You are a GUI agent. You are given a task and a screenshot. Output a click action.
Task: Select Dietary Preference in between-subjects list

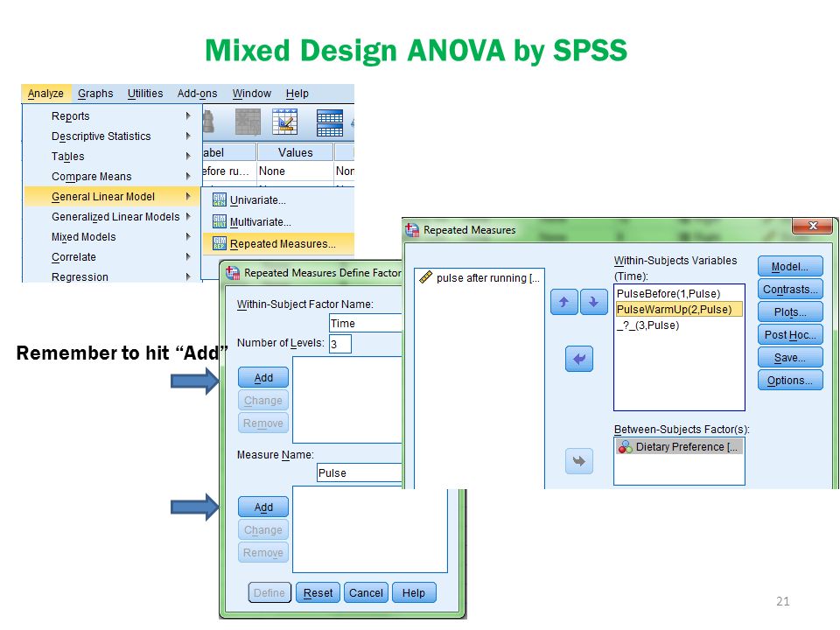tap(679, 447)
